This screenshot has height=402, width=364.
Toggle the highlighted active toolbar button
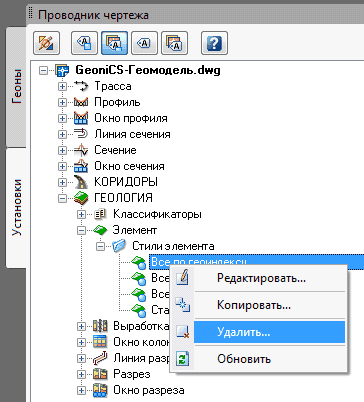(x=114, y=43)
